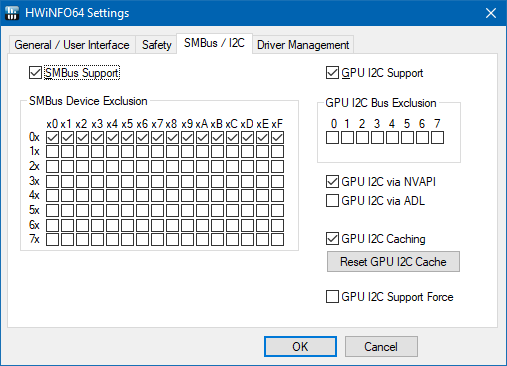Click the Cancel button

pyautogui.click(x=381, y=347)
